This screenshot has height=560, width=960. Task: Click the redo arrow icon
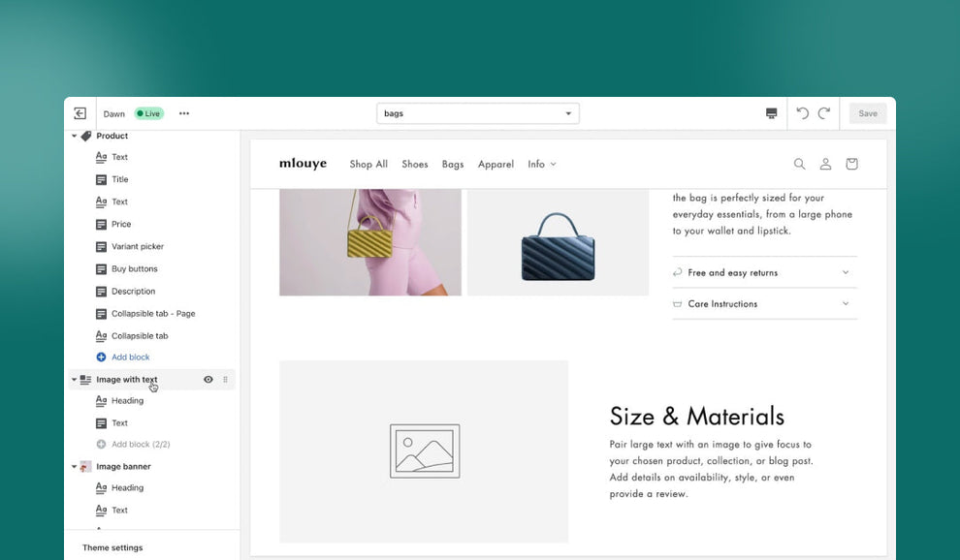(826, 113)
